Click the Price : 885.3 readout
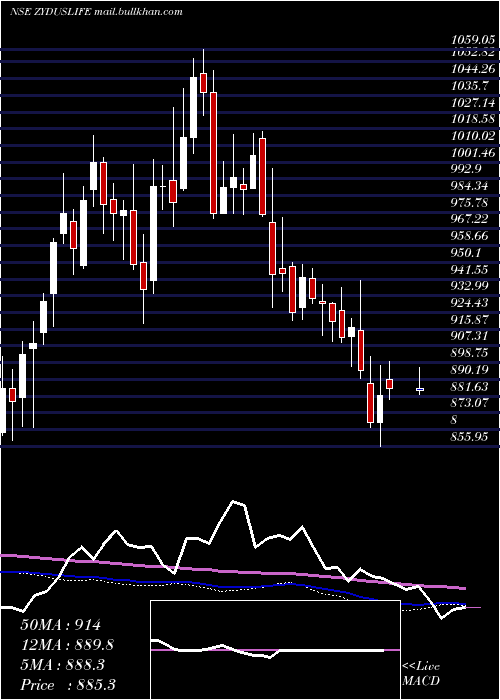This screenshot has width=500, height=700. pos(68,685)
